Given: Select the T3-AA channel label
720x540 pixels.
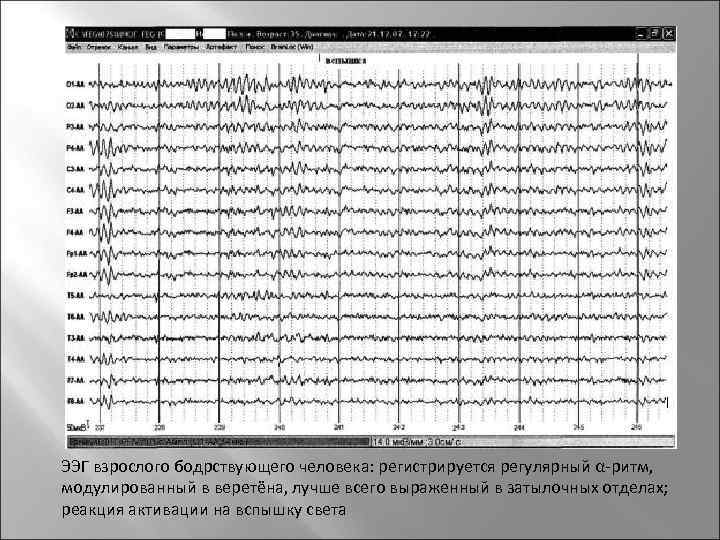Looking at the screenshot, I should [x=75, y=338].
